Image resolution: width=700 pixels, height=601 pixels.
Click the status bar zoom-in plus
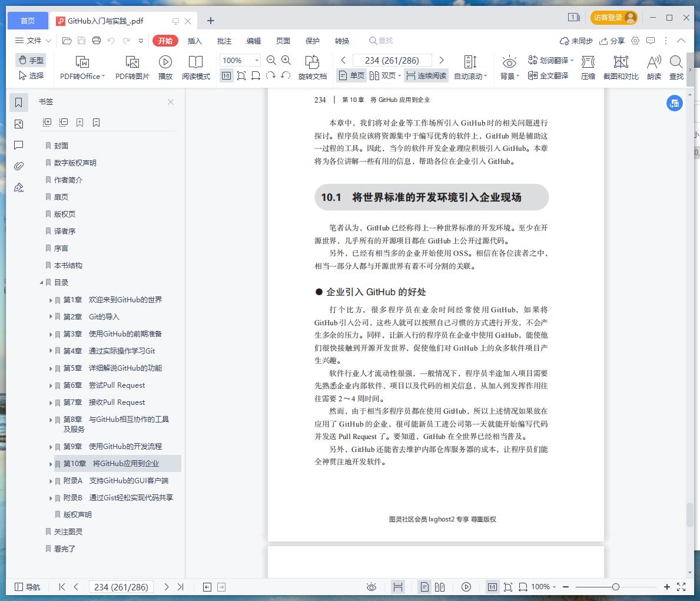(x=666, y=587)
